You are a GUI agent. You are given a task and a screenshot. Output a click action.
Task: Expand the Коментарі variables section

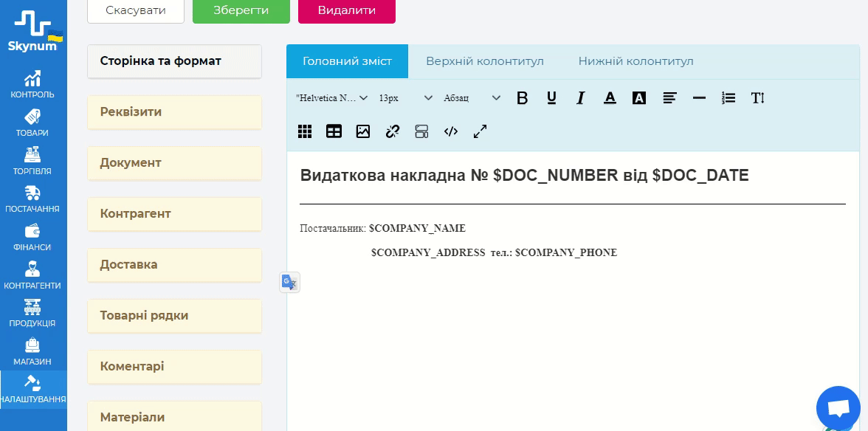pos(174,367)
